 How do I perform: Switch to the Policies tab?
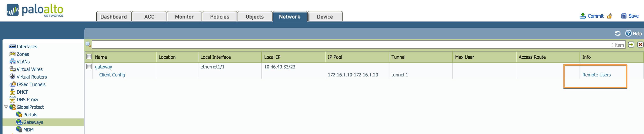pos(219,17)
